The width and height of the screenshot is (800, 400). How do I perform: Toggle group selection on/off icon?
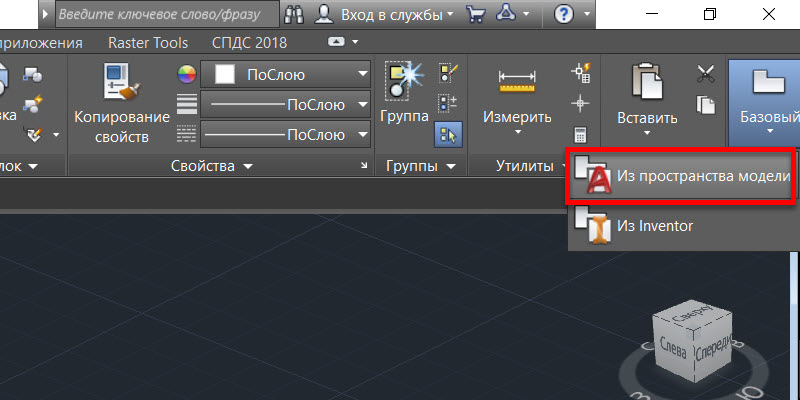point(448,135)
